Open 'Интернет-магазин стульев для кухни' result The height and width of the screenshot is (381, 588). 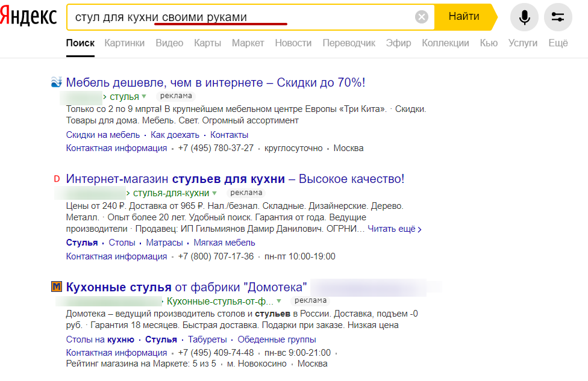point(235,179)
